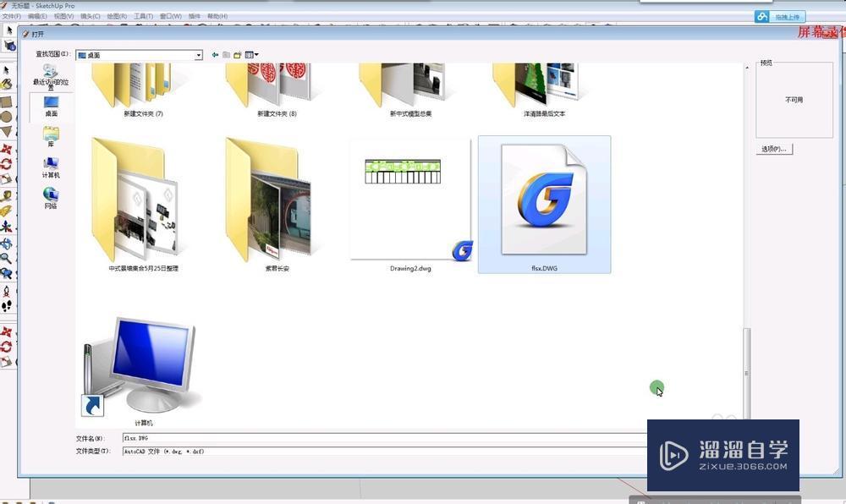846x504 pixels.
Task: Select the Position Camera tool
Action: [7, 292]
